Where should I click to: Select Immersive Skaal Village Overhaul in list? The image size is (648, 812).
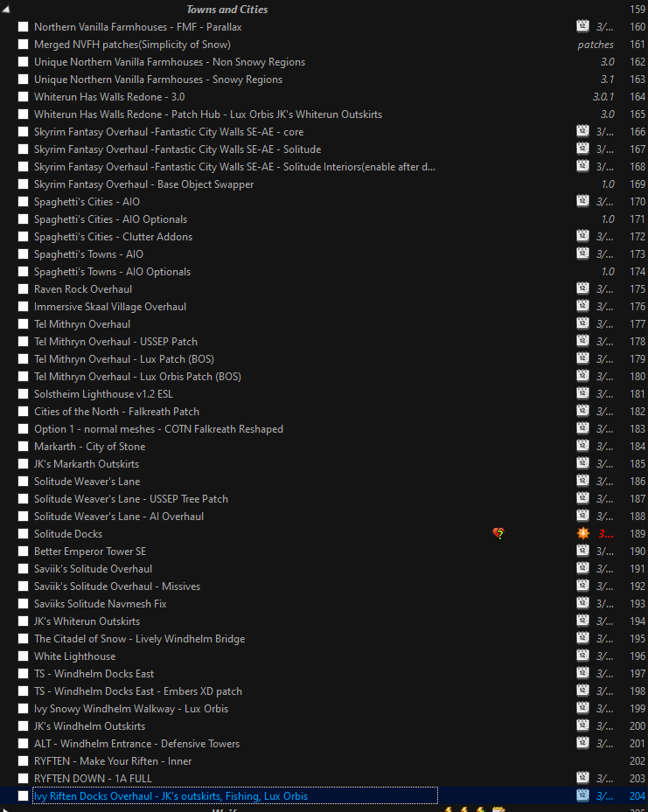[109, 307]
